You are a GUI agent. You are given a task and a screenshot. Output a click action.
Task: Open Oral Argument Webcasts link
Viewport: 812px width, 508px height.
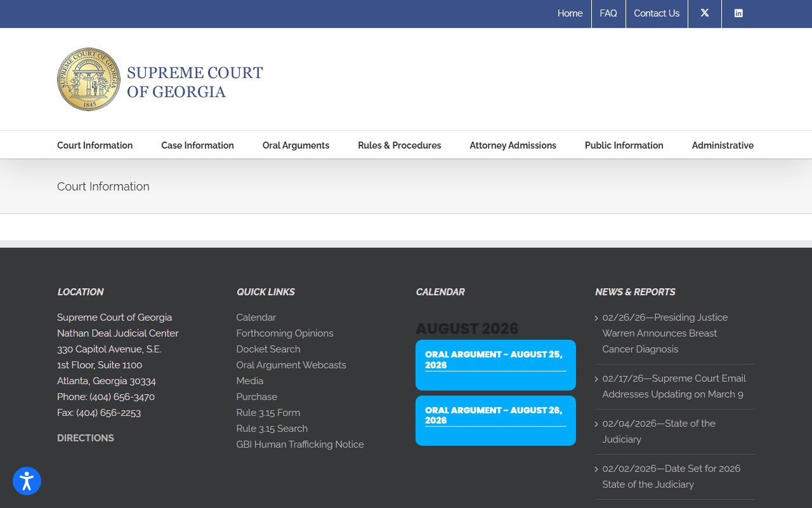point(291,365)
